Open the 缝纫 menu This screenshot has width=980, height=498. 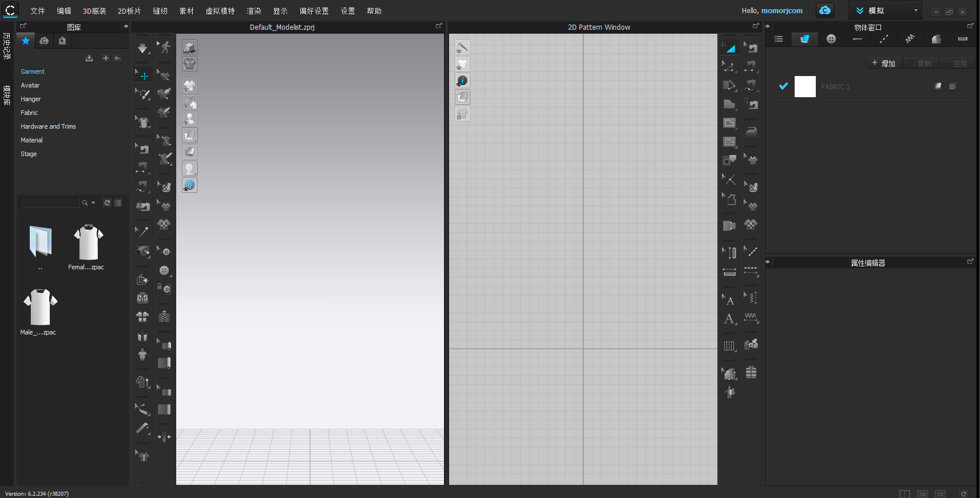[160, 11]
